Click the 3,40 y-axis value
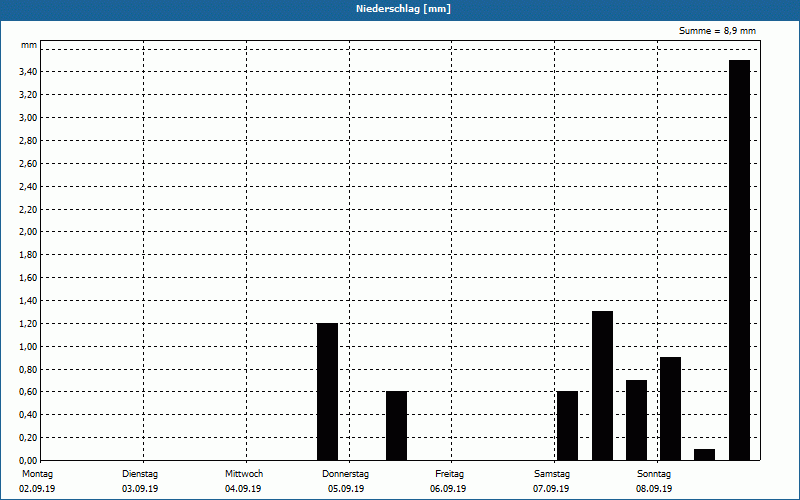The height and width of the screenshot is (500, 800). pyautogui.click(x=28, y=71)
